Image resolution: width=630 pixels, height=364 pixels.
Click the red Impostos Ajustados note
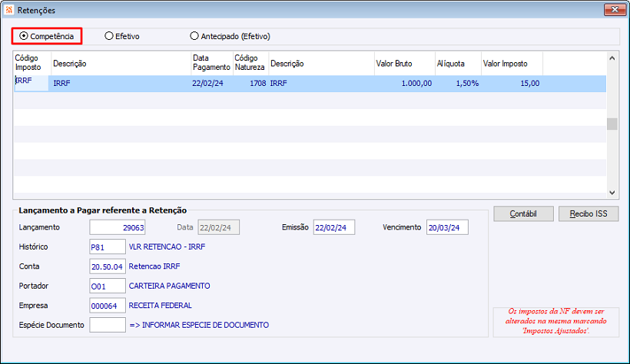tap(556, 321)
